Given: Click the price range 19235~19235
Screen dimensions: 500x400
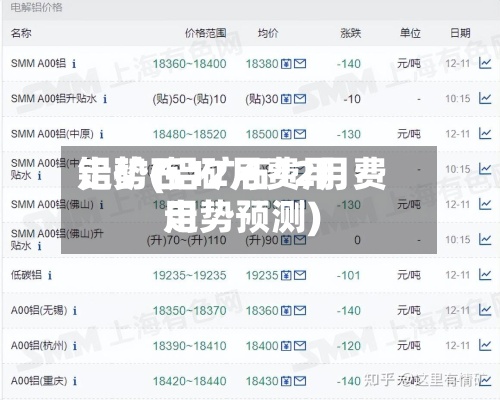Looking at the screenshot, I should point(189,276).
